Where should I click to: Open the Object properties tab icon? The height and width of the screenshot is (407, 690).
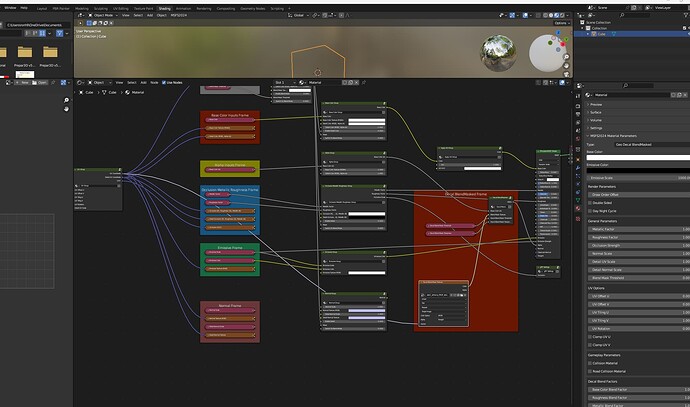coord(578,159)
